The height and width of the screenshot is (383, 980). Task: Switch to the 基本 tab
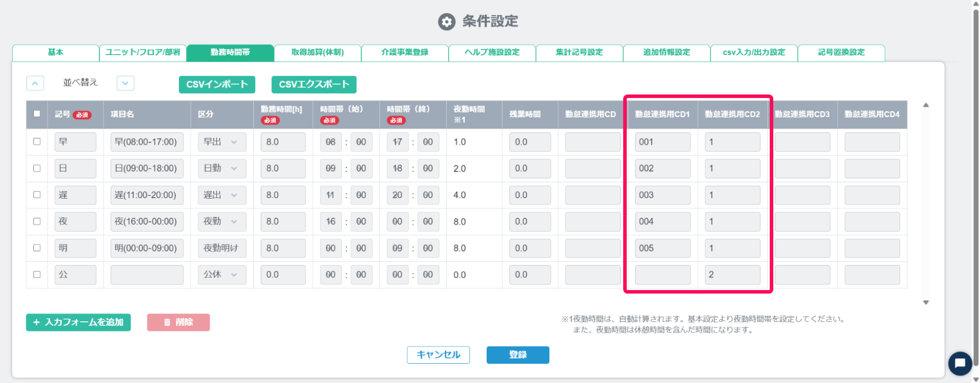pyautogui.click(x=56, y=53)
